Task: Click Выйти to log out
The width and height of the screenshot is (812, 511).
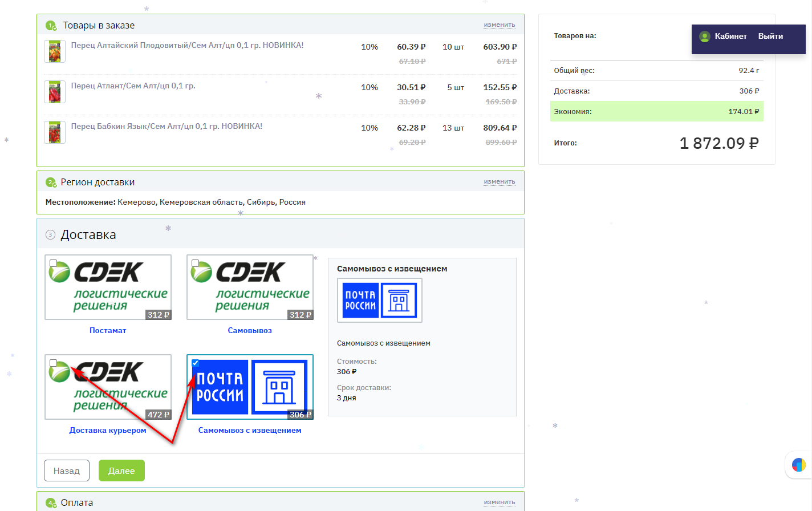Action: (x=770, y=36)
